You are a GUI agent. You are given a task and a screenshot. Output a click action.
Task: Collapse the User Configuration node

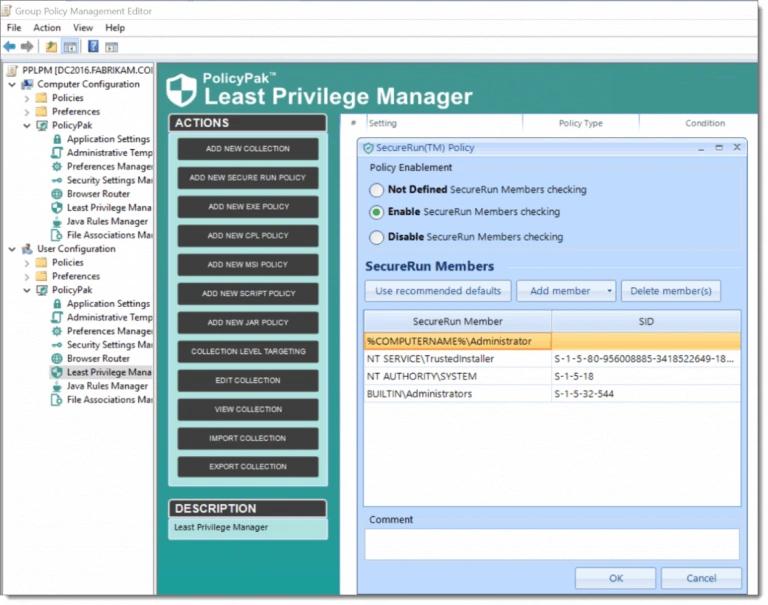(12, 249)
